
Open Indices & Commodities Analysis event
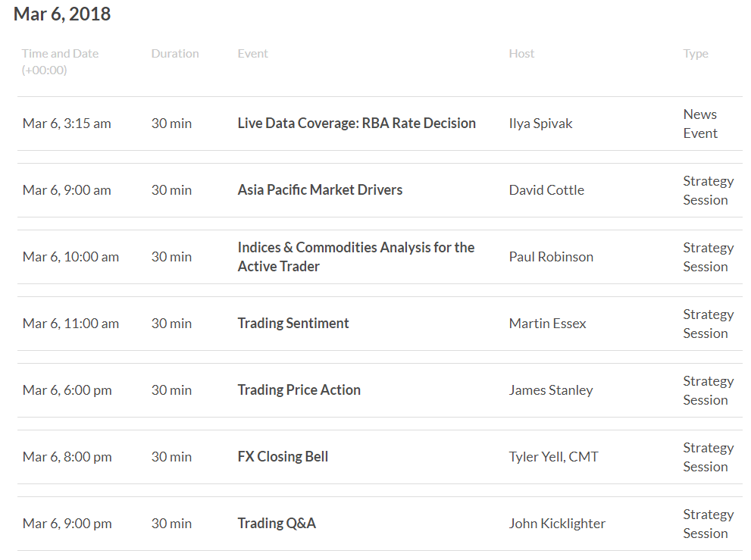(x=356, y=257)
